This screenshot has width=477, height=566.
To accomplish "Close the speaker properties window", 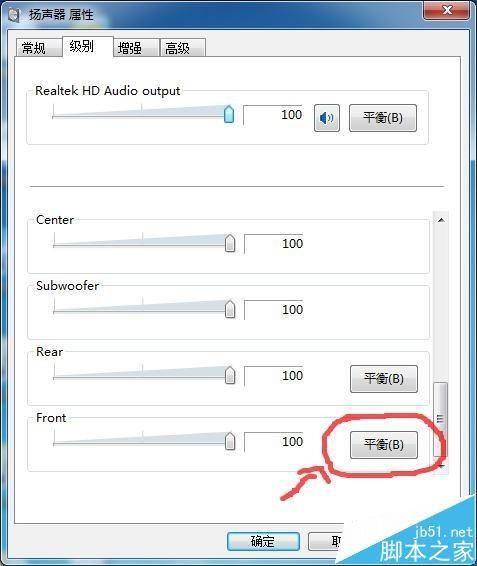I will [447, 10].
